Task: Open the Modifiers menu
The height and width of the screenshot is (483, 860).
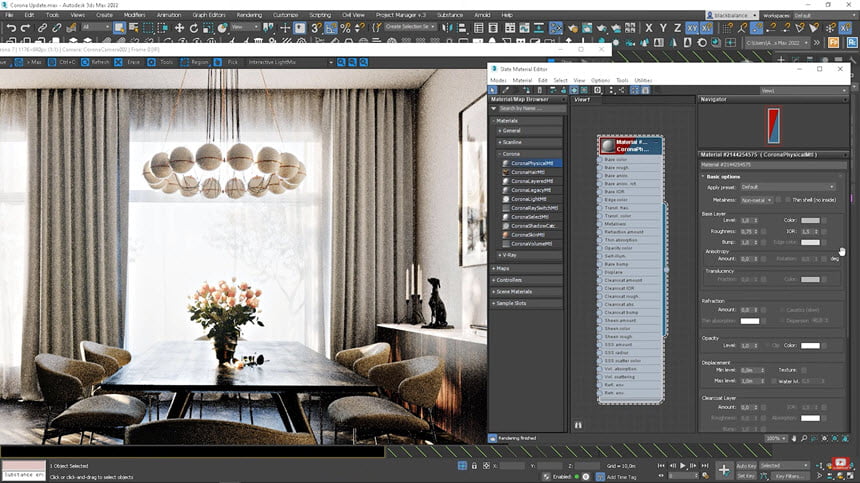Action: click(x=134, y=15)
